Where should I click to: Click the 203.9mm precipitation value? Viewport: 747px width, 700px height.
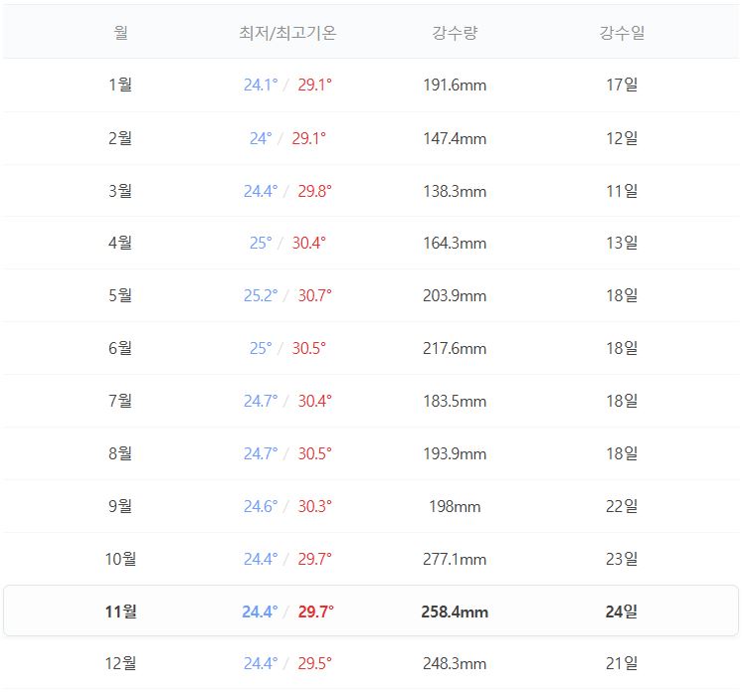pos(455,295)
